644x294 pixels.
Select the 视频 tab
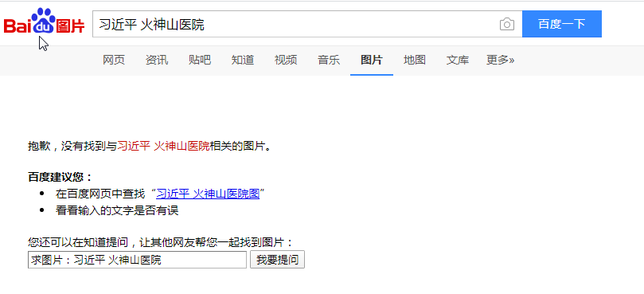286,60
